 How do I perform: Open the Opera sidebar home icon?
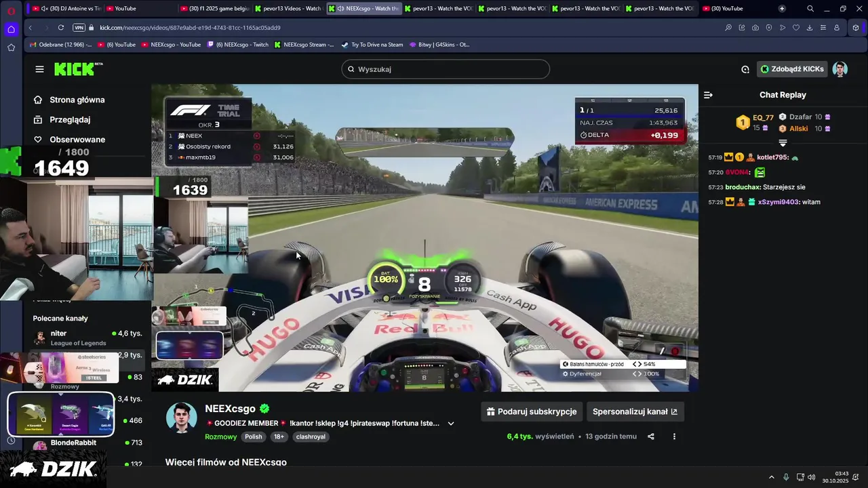(11, 29)
